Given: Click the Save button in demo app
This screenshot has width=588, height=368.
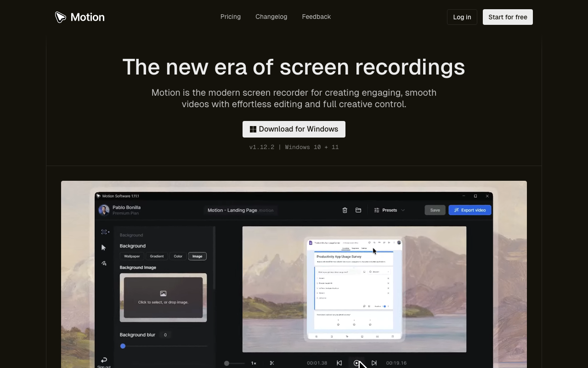Looking at the screenshot, I should click(x=435, y=210).
